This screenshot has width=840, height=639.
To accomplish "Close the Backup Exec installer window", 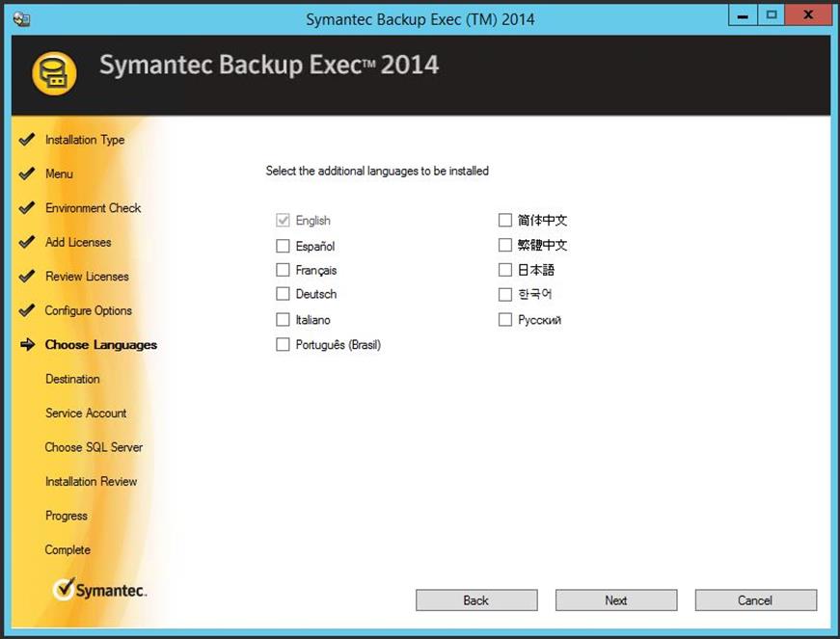I will 808,15.
